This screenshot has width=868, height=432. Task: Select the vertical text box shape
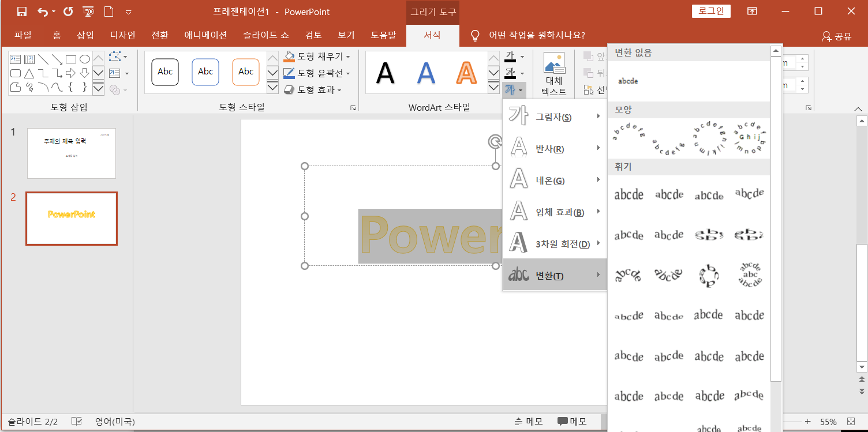(x=29, y=59)
